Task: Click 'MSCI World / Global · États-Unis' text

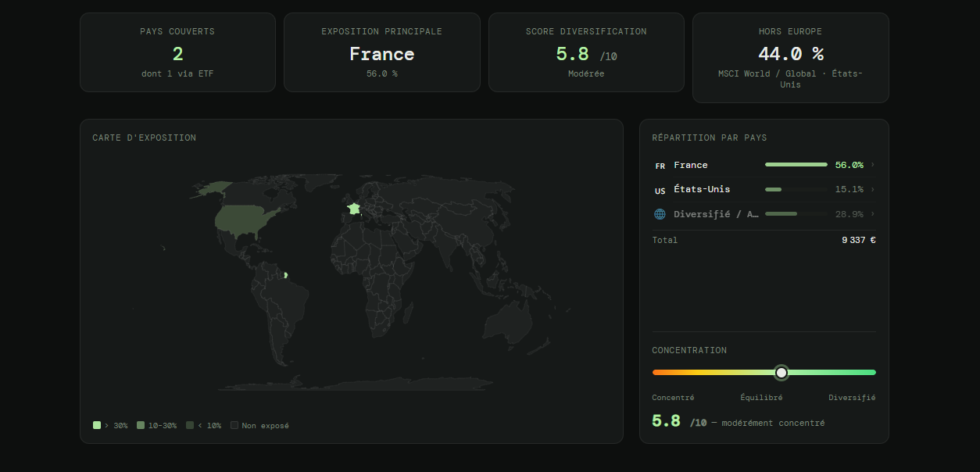Action: pyautogui.click(x=791, y=79)
